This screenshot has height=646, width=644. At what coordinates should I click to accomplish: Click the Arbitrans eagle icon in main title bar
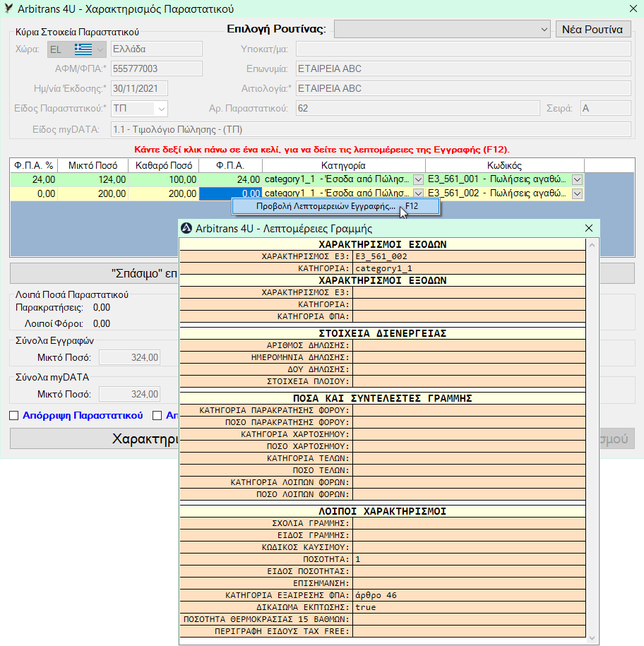(8, 8)
